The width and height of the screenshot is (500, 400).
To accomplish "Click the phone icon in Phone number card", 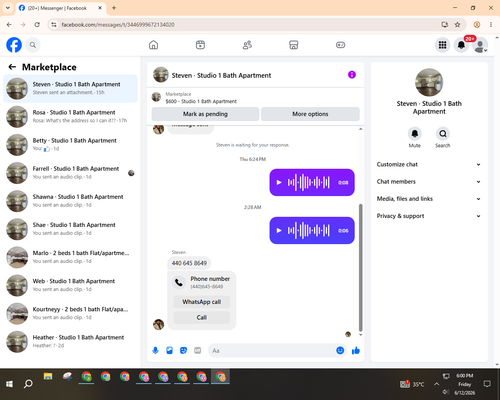I will [x=179, y=282].
